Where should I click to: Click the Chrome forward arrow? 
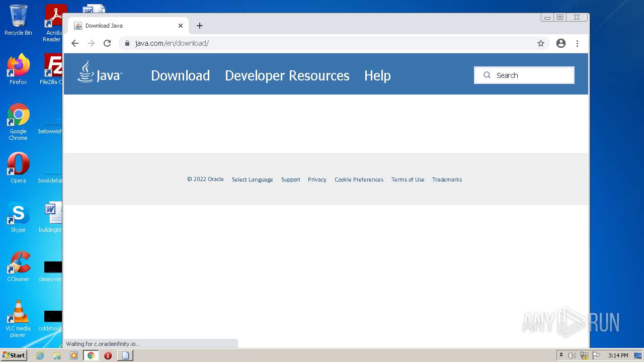(91, 43)
